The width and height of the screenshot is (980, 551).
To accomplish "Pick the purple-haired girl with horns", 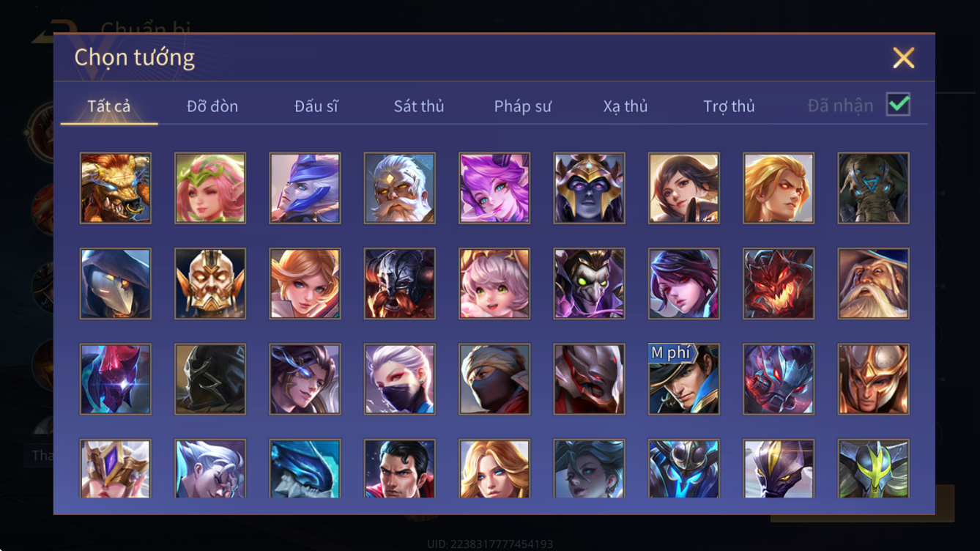I will point(494,188).
